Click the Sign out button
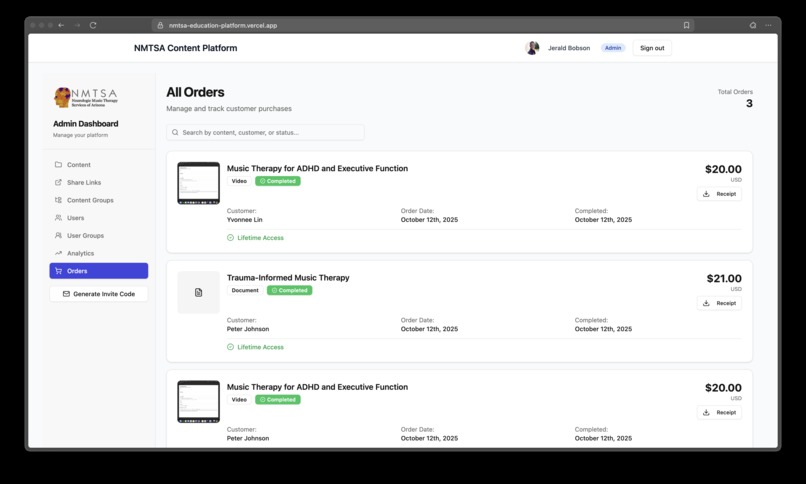The width and height of the screenshot is (806, 484). coord(652,48)
